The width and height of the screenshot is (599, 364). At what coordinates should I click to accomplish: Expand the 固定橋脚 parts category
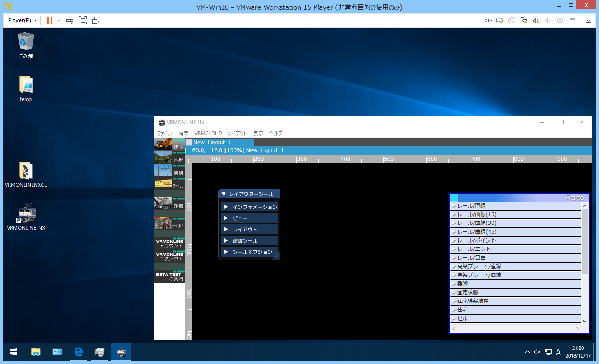516,292
